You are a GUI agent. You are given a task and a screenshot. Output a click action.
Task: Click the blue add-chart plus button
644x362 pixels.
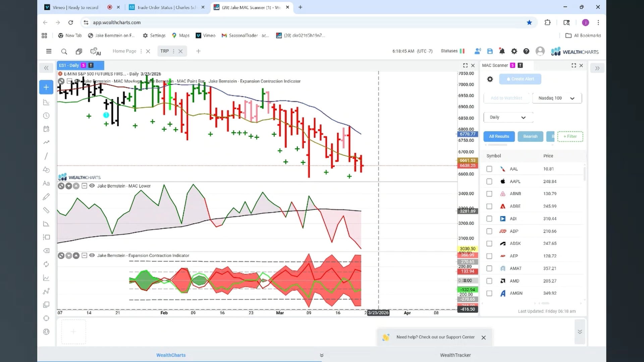[x=46, y=87]
